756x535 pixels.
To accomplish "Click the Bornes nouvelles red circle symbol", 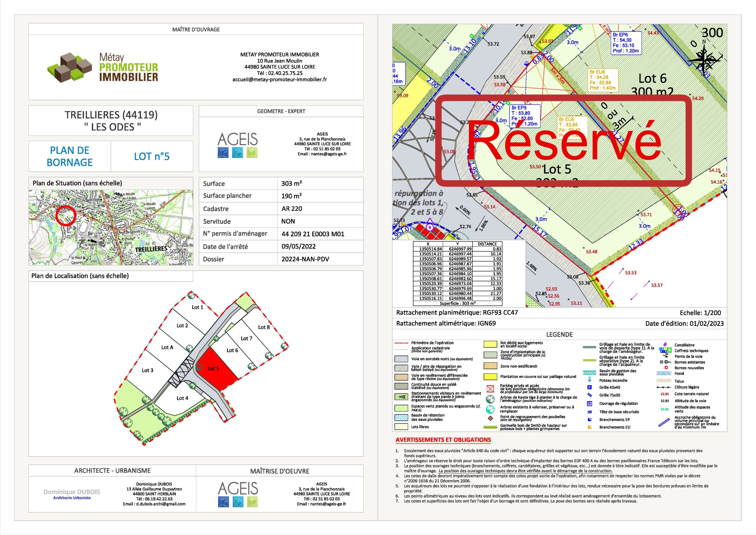I will pos(666,368).
